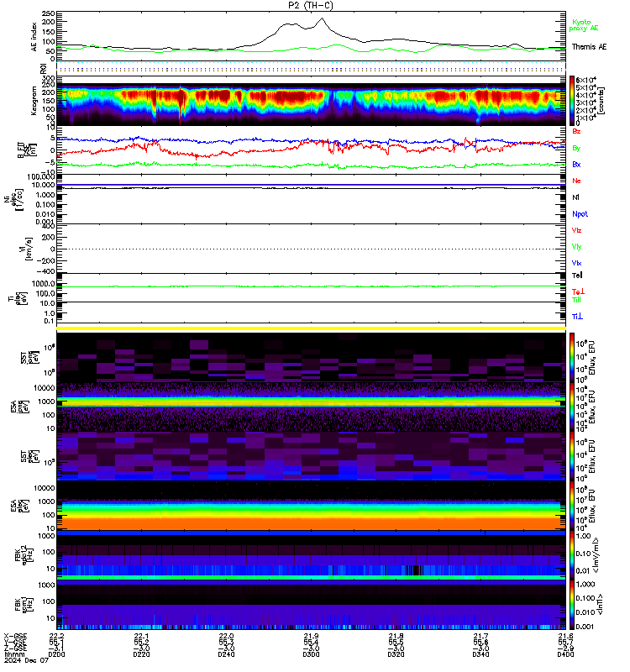The image size is (630, 672).
Task: Click the red Te perpendicular legend label
Action: point(578,291)
